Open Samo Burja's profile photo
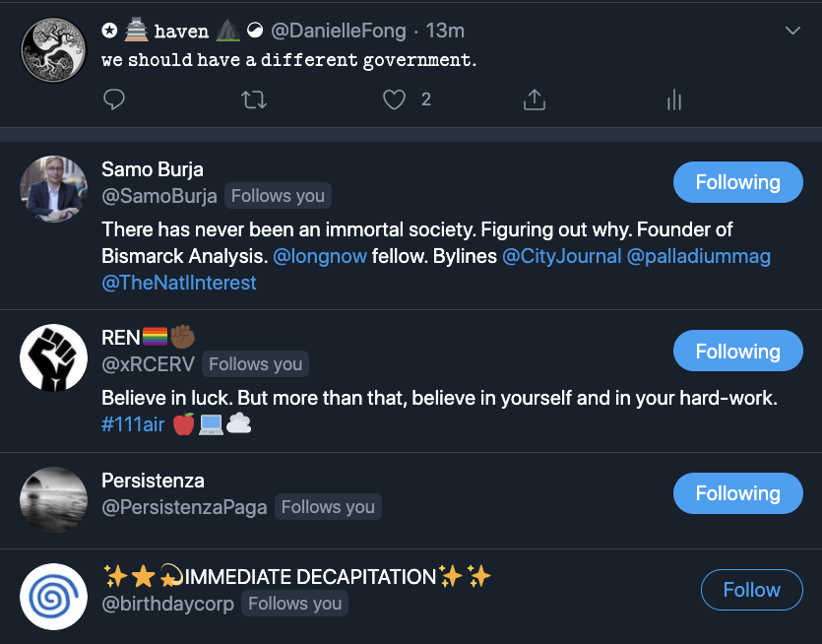This screenshot has height=644, width=822. click(x=53, y=189)
